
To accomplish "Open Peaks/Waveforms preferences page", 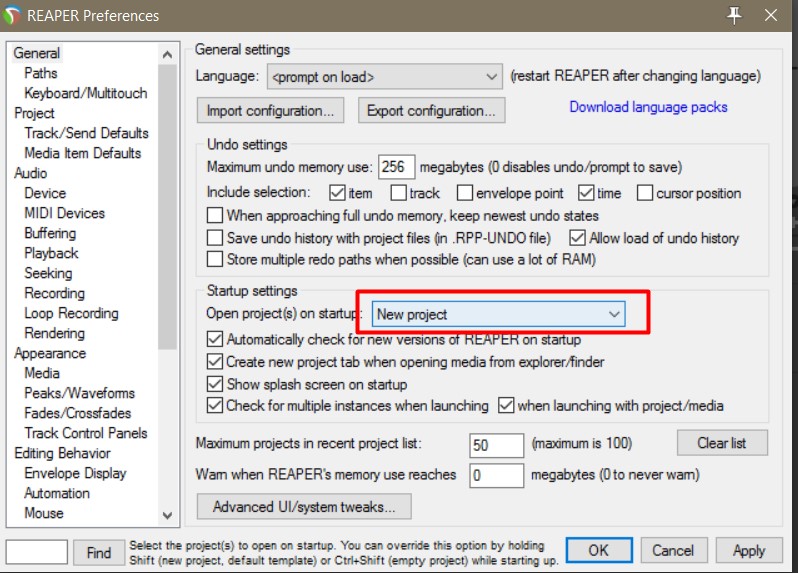I will [x=79, y=393].
